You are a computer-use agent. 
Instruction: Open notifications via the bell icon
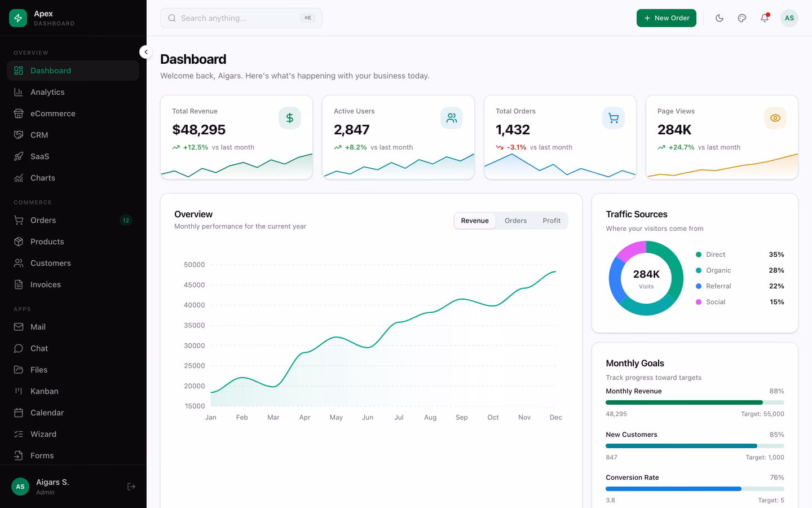click(765, 18)
